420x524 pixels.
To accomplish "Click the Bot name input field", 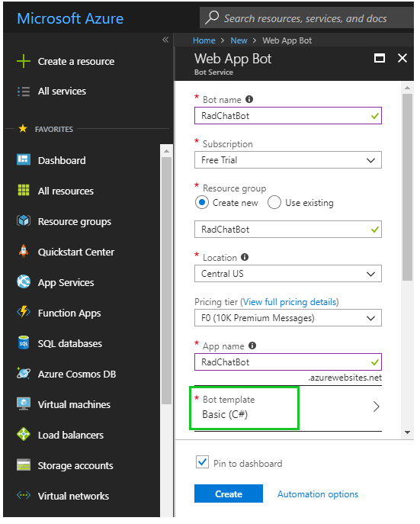I will click(288, 116).
